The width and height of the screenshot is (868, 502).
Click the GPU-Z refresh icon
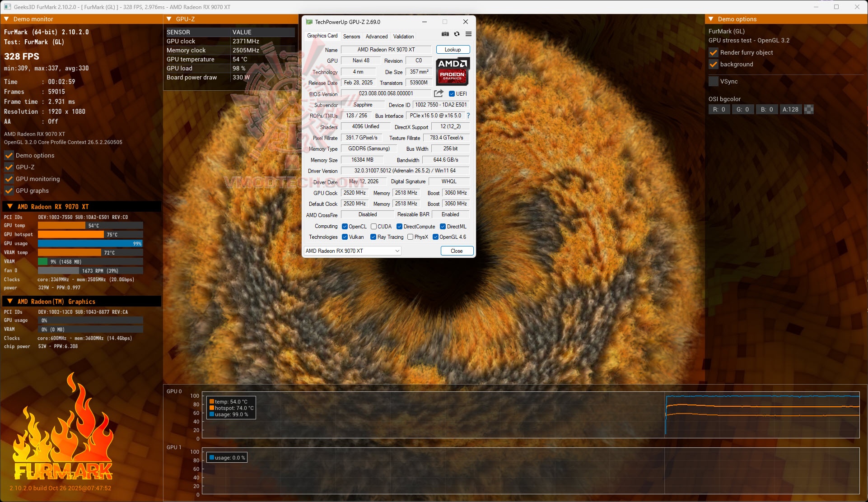[x=457, y=34]
